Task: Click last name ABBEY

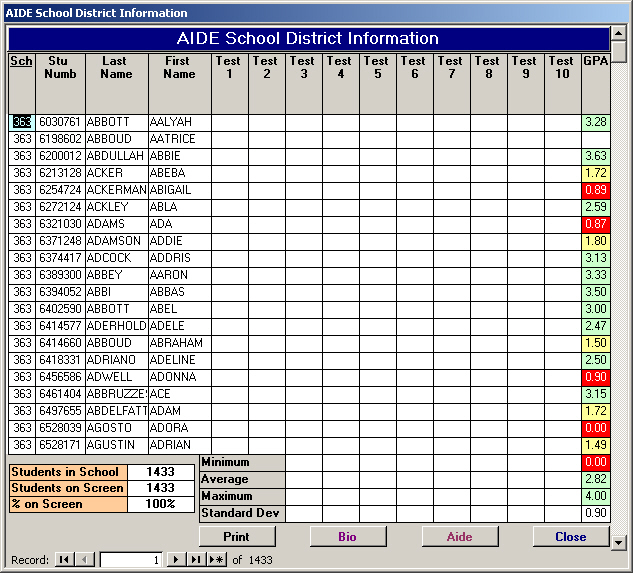Action: [117, 275]
